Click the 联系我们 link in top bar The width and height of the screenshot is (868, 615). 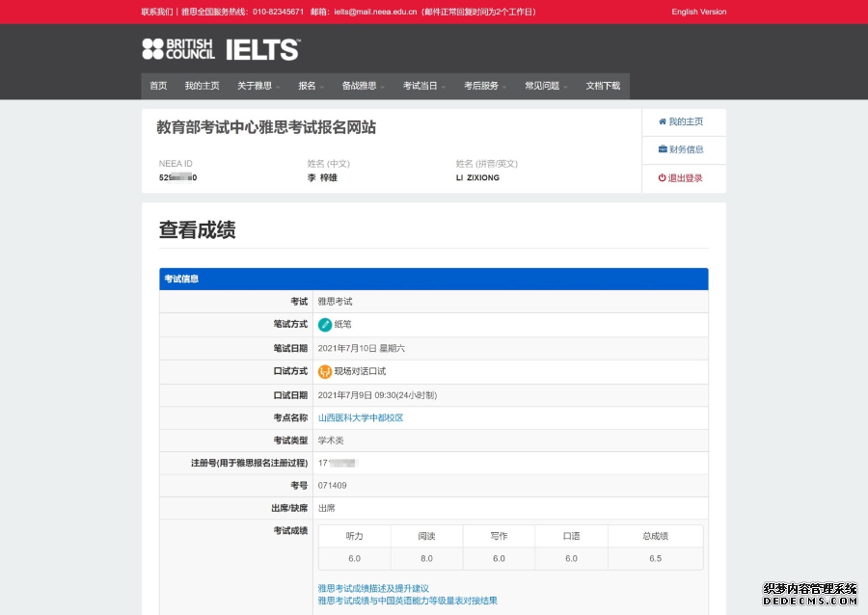[x=157, y=12]
